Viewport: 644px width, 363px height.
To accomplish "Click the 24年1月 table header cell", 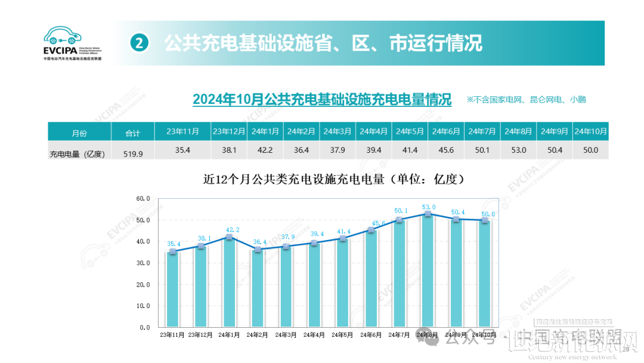I will click(x=265, y=131).
